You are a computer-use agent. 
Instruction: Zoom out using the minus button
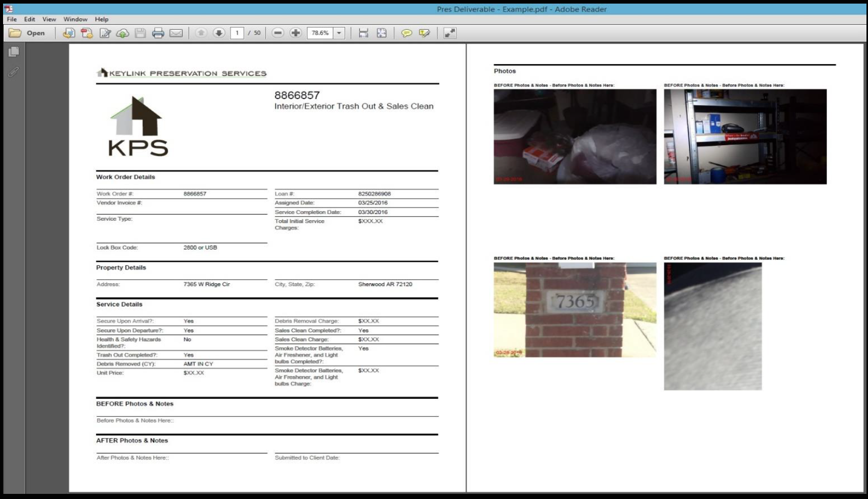[x=278, y=33]
